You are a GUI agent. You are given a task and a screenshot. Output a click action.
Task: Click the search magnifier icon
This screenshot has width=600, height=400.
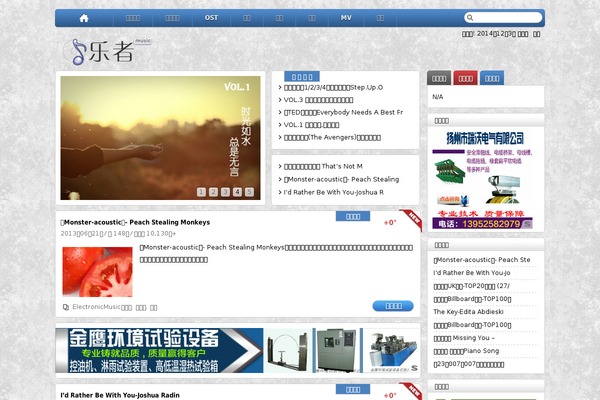click(x=470, y=18)
